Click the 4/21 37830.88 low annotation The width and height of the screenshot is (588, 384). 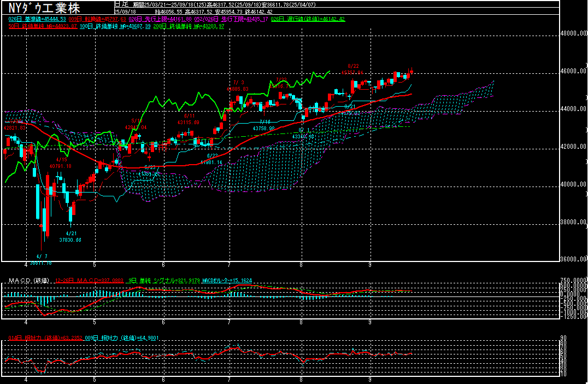point(70,236)
